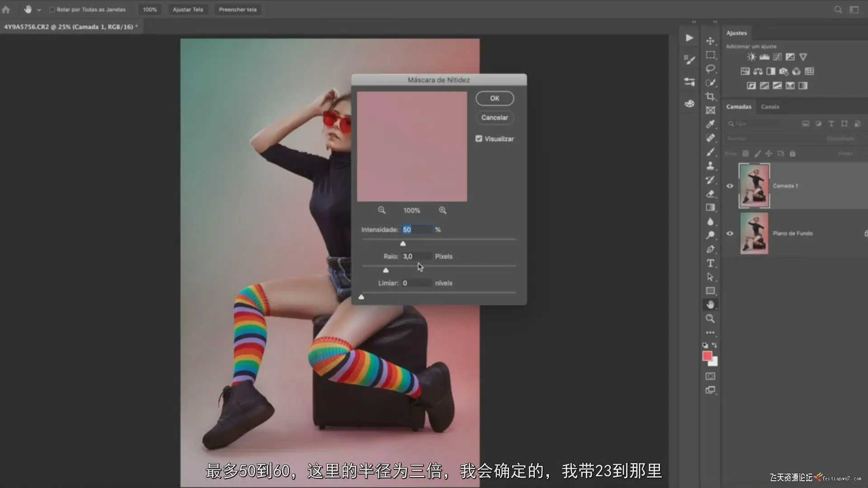Select the Crop tool in toolbar
Viewport: 868px width, 488px height.
coord(710,97)
